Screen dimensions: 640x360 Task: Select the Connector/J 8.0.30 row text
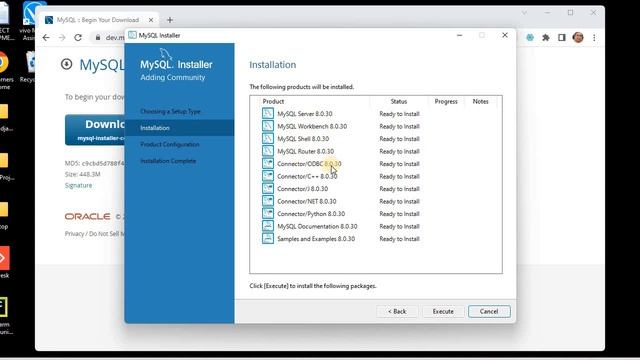click(302, 189)
